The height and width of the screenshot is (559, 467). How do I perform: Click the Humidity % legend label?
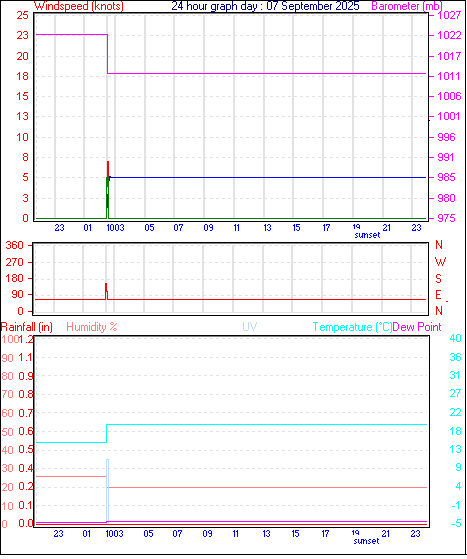pos(92,327)
